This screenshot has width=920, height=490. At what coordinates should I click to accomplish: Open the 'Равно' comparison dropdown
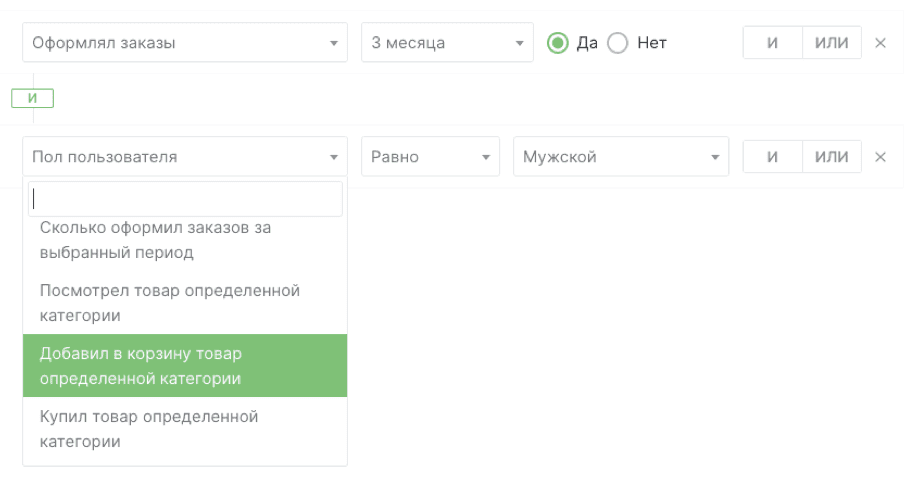point(430,156)
